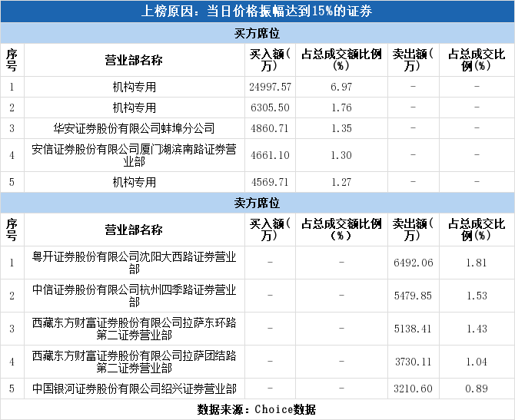
Task: Click the percentage value 1.04
Action: click(477, 362)
